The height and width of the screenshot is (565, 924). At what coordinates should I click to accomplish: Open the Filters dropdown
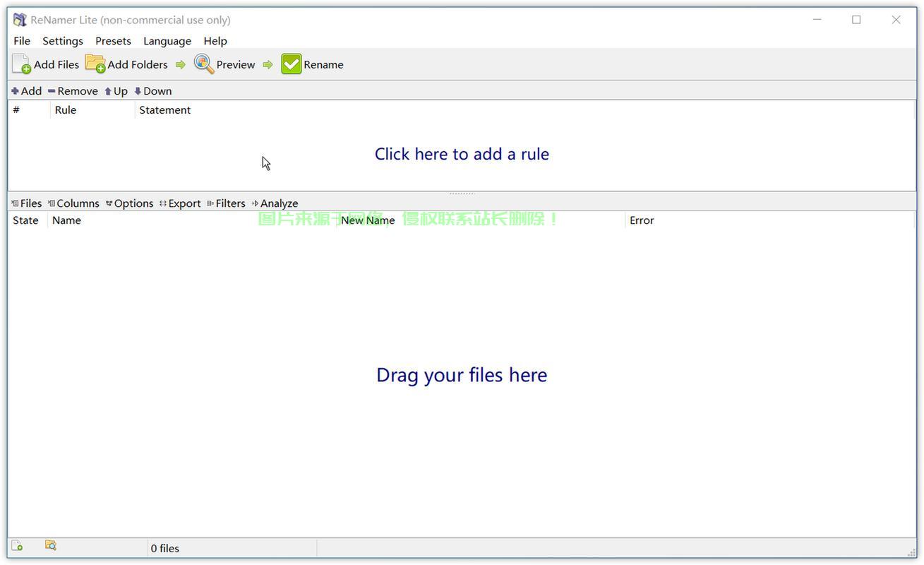point(226,203)
